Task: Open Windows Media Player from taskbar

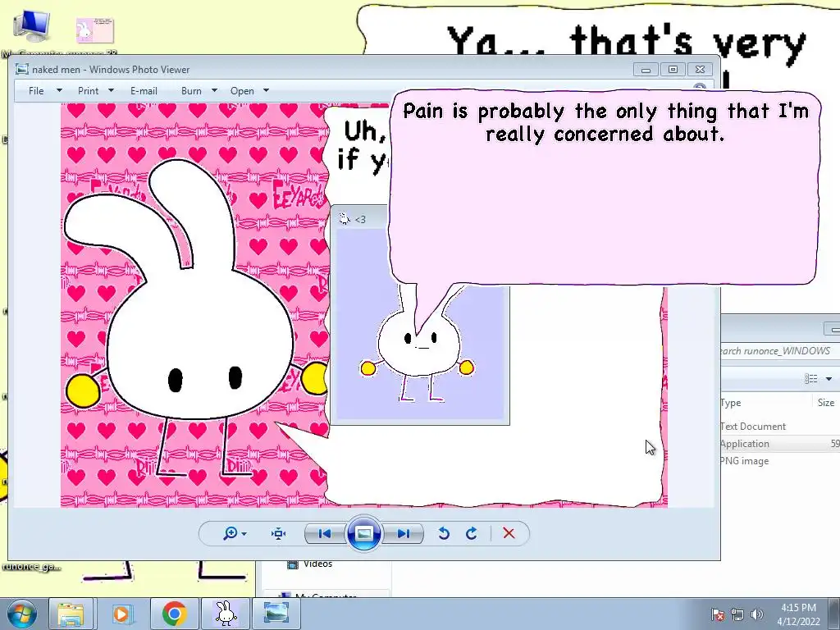Action: pos(122,614)
